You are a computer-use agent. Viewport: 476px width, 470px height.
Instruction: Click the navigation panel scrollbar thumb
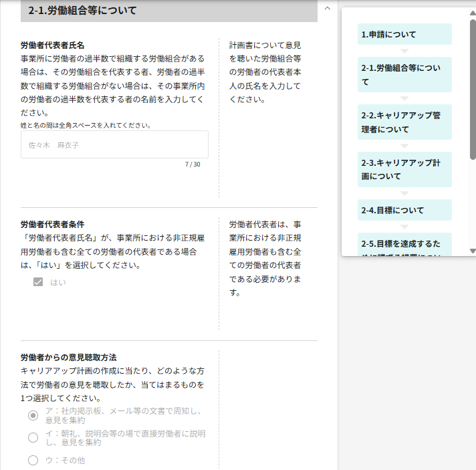[473, 87]
